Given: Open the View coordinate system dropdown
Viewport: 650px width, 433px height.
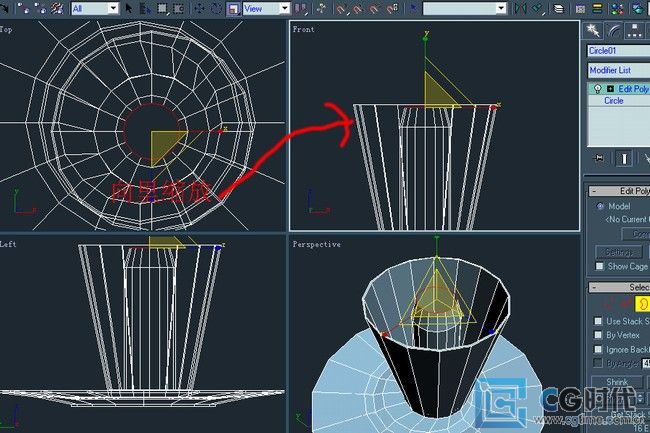Looking at the screenshot, I should click(x=267, y=8).
